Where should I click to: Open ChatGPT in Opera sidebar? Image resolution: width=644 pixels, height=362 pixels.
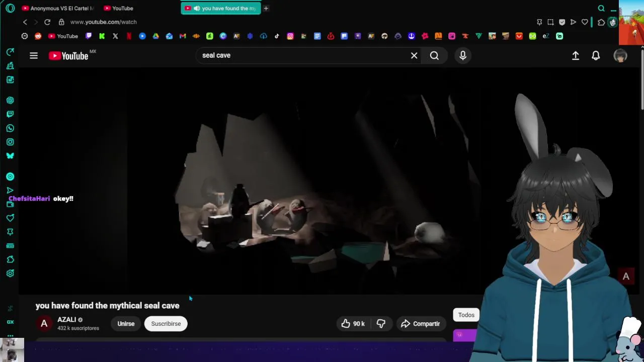[x=10, y=100]
